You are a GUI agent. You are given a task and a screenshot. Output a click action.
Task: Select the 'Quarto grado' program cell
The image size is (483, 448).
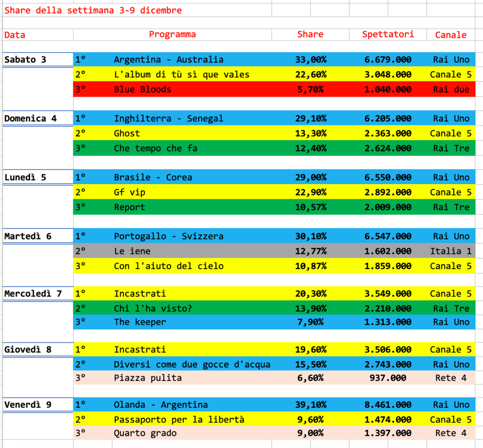pyautogui.click(x=145, y=433)
